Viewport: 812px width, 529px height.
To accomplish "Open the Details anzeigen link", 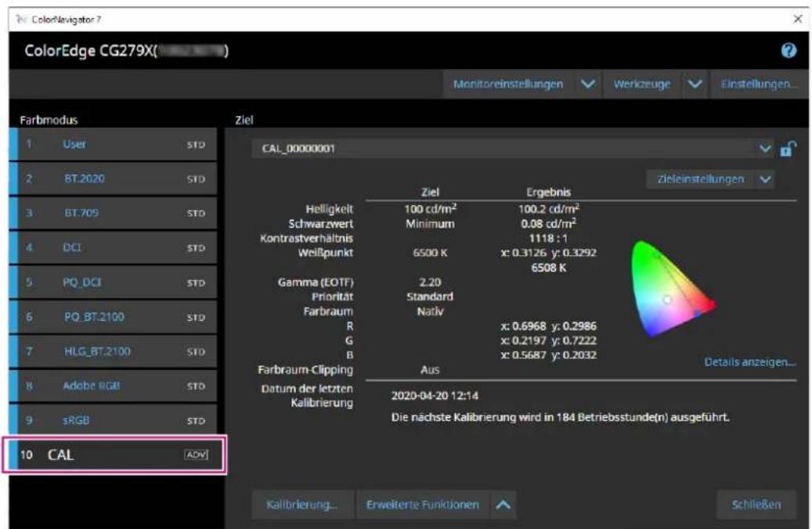I will 750,362.
